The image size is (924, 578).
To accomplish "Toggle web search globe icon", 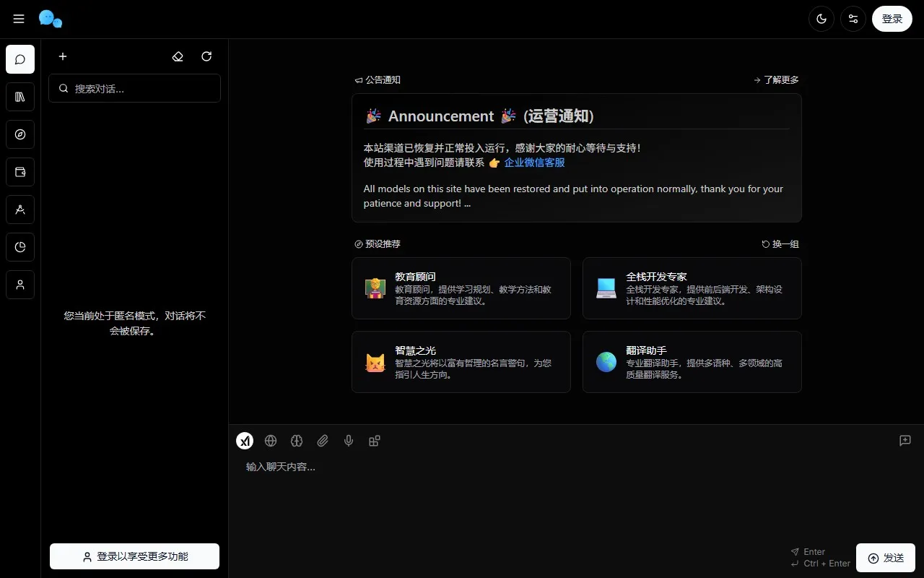I will (271, 441).
